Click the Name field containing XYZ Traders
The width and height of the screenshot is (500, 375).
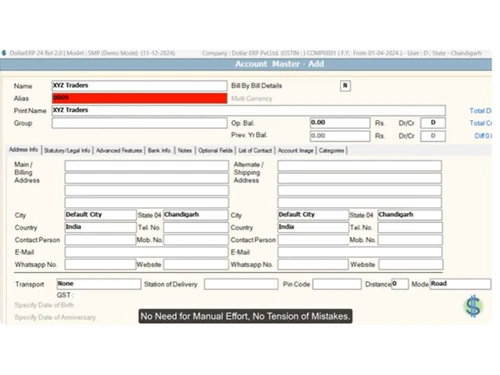click(x=139, y=86)
